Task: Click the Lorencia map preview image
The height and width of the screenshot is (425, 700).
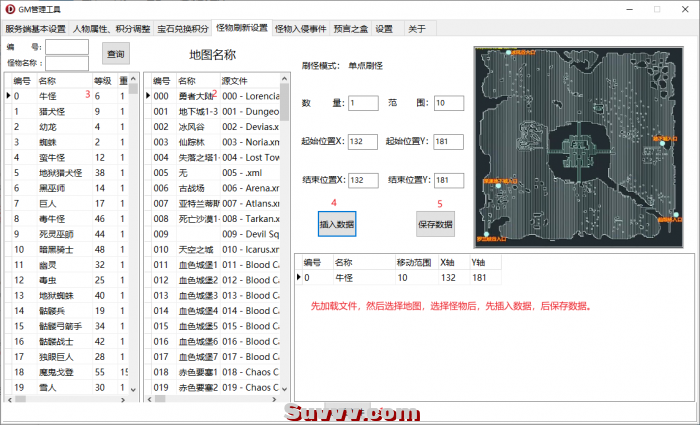Action: [579, 147]
